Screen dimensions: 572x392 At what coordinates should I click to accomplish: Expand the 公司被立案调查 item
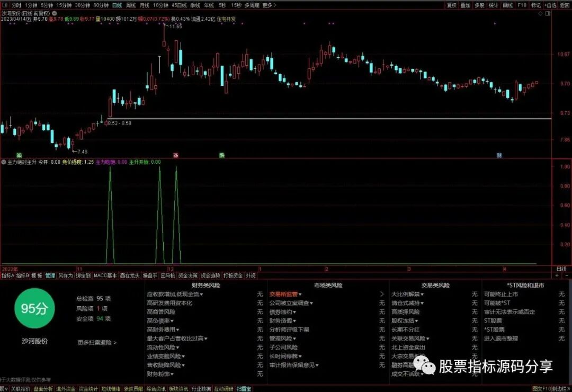(291, 303)
